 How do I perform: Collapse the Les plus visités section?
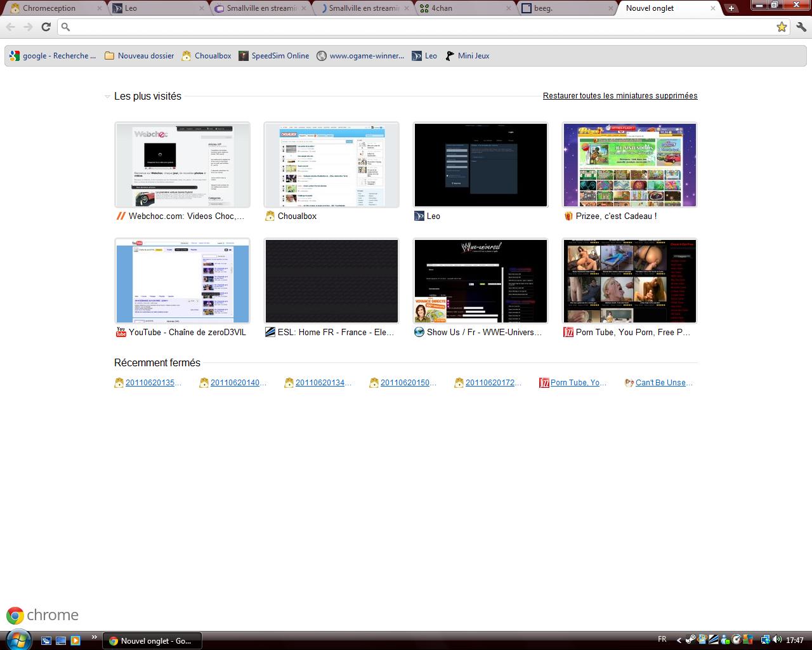(107, 96)
